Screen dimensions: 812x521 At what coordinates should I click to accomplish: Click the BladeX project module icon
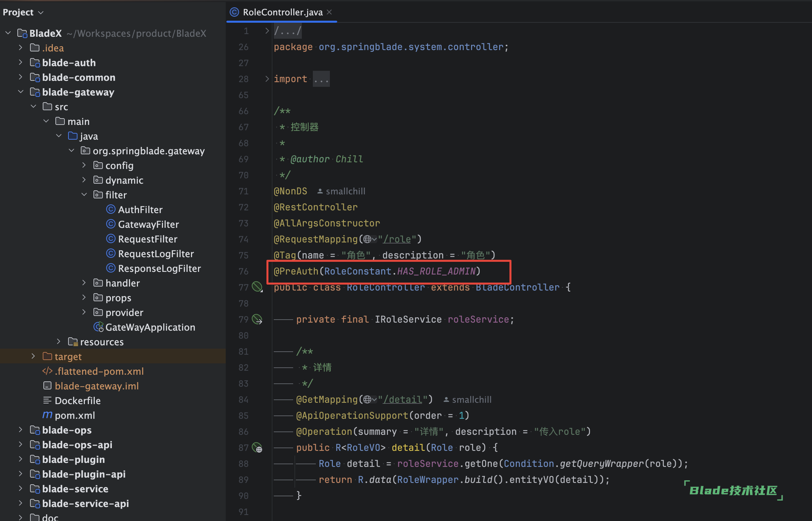pos(22,33)
